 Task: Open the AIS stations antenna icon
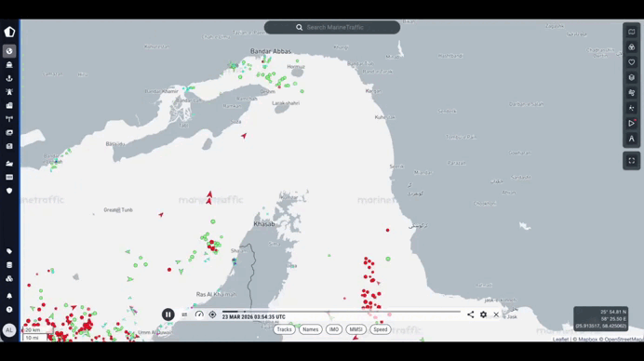click(x=9, y=119)
